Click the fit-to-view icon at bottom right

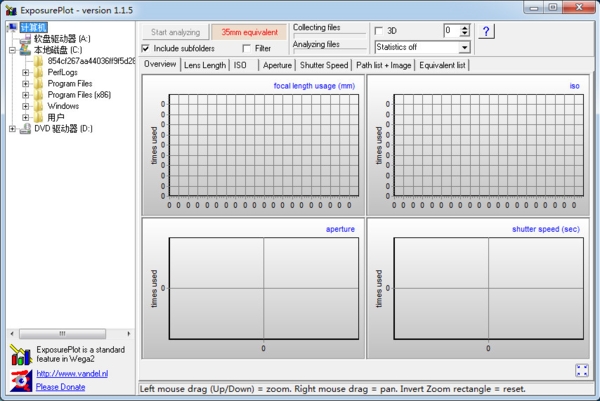coord(582,370)
